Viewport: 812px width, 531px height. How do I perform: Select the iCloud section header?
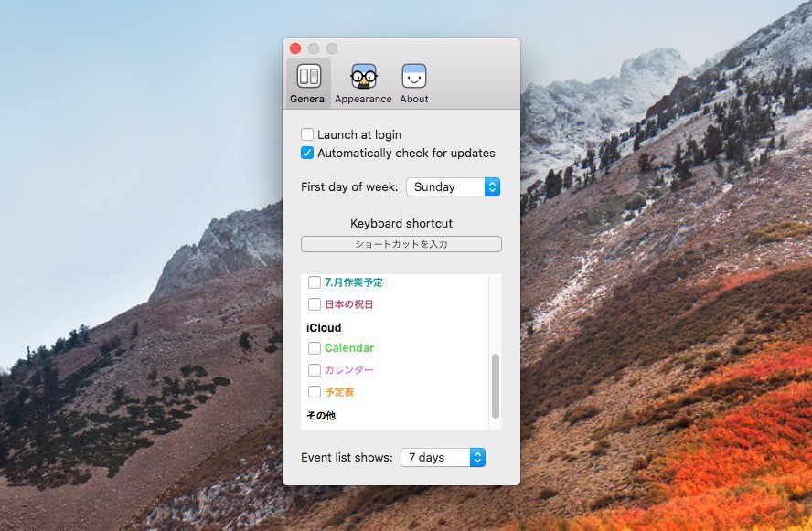tap(324, 327)
